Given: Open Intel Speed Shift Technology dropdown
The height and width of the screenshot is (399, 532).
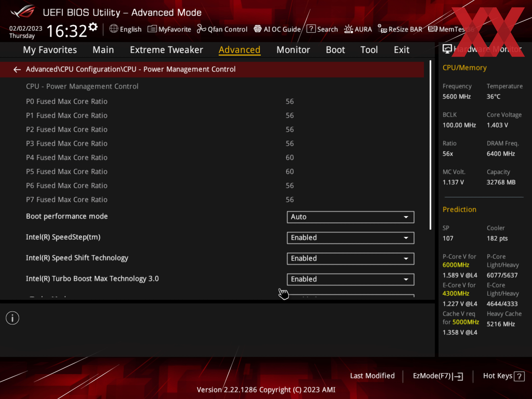Looking at the screenshot, I should click(x=351, y=259).
